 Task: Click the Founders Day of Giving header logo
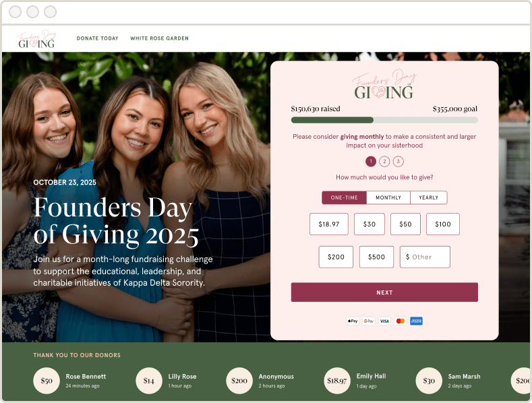tap(36, 39)
